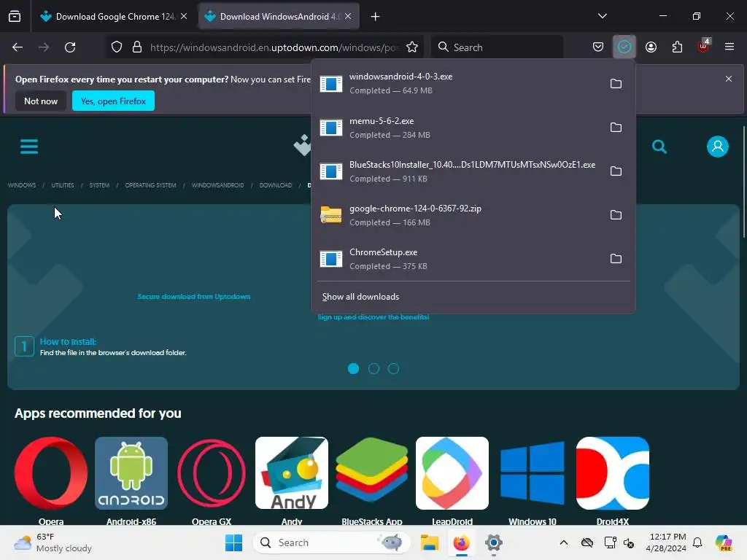Open the Windows 10 app icon

pos(533,473)
